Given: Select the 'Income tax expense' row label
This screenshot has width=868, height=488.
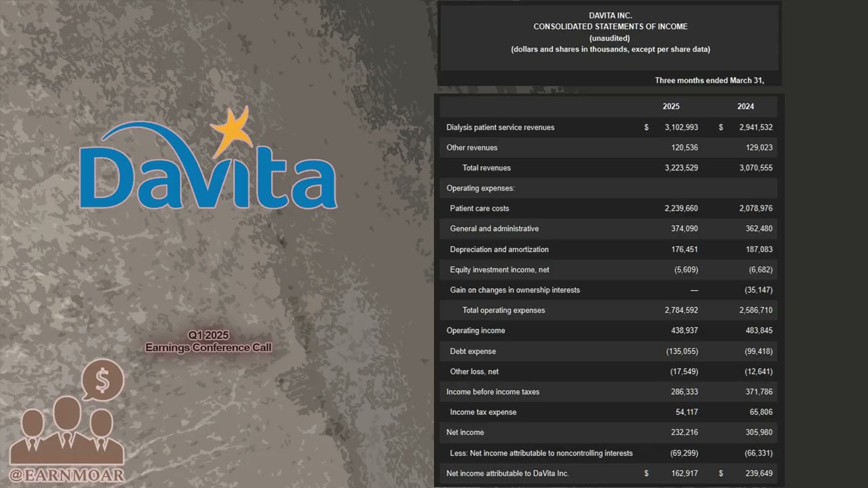Looking at the screenshot, I should 483,412.
